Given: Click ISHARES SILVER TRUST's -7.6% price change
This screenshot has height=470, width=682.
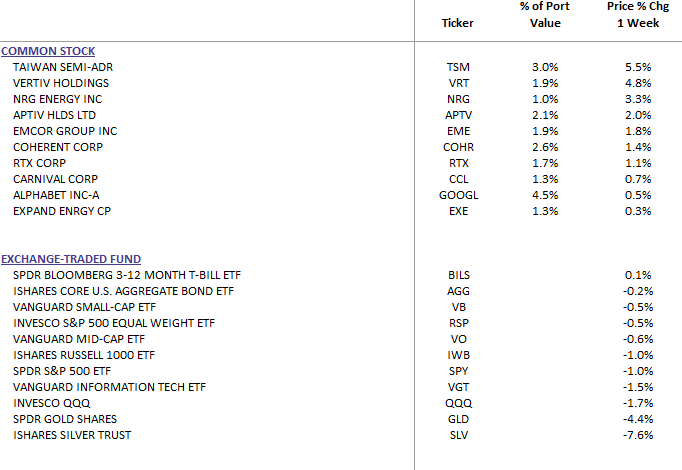Looking at the screenshot, I should coord(637,435).
